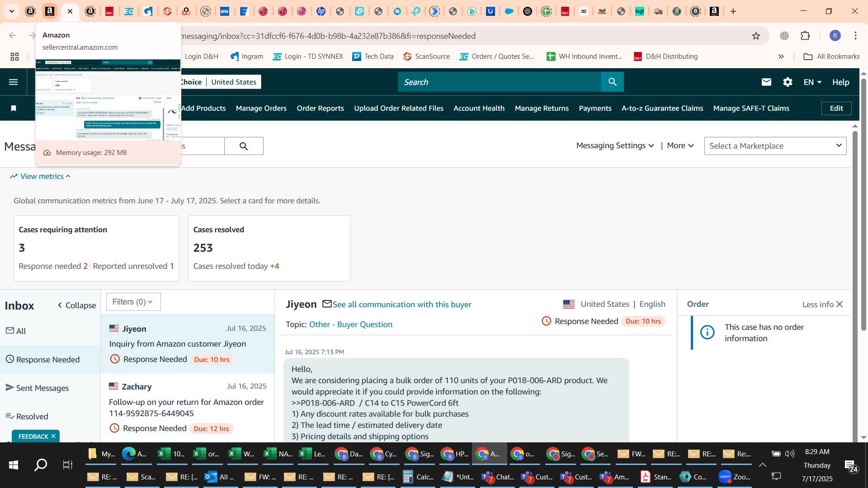
Task: Close the order info panel with X
Action: (x=840, y=304)
